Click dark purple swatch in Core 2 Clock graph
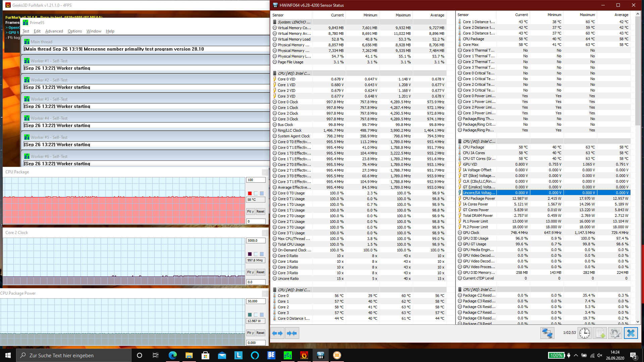This screenshot has height=362, width=644. [x=250, y=254]
